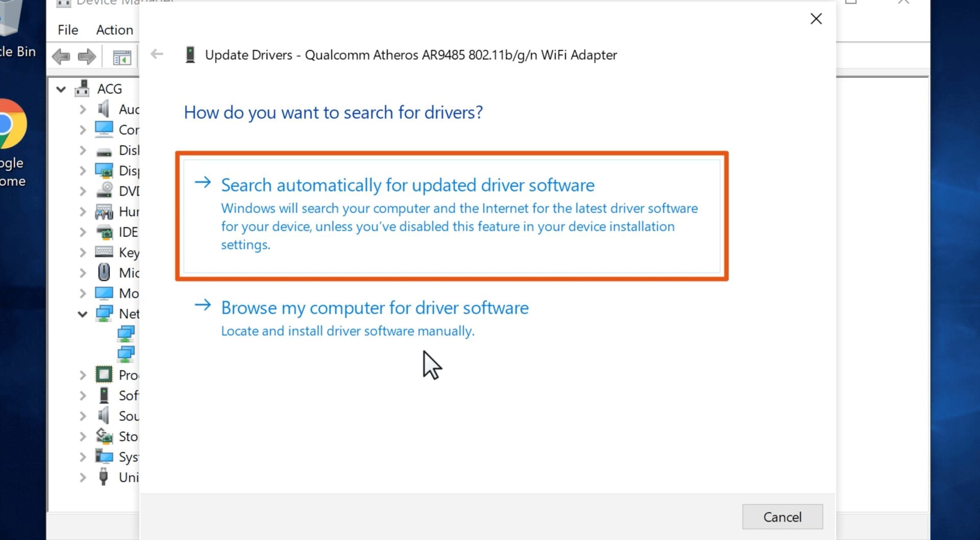Expand the Keyboards category
The height and width of the screenshot is (540, 980).
coord(83,252)
